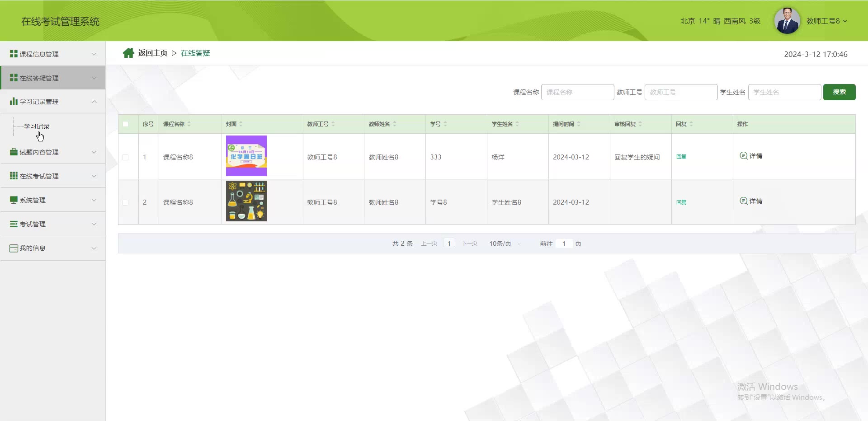Click the detail icon for row 学生姓名8
This screenshot has width=868, height=421.
[743, 201]
